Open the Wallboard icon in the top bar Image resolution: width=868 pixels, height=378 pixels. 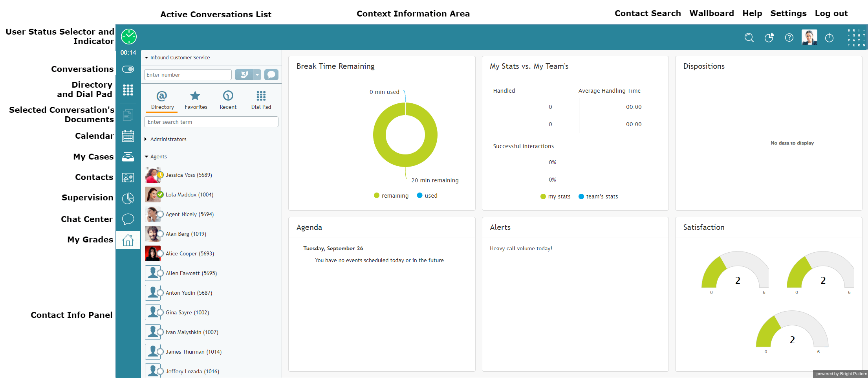pos(769,37)
